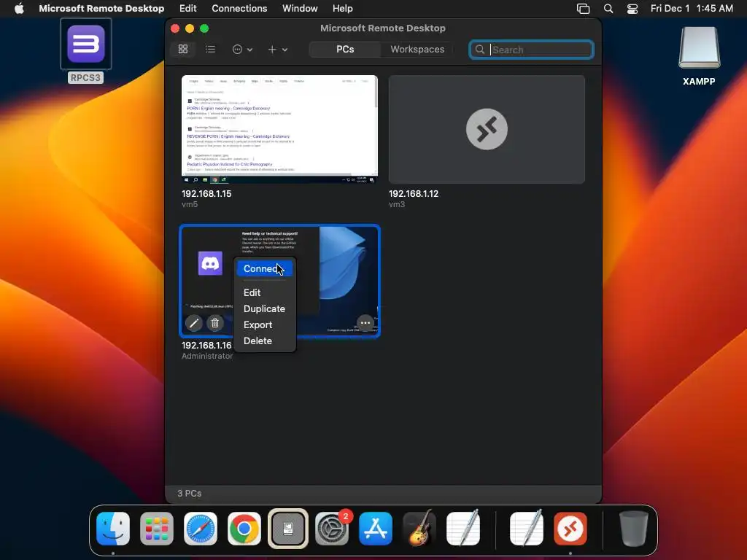Choose Edit in the context menu

point(252,292)
